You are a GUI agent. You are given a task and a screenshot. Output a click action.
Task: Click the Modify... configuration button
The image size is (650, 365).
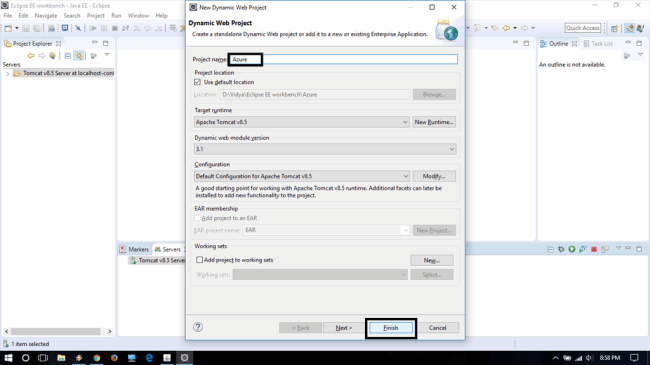click(434, 176)
